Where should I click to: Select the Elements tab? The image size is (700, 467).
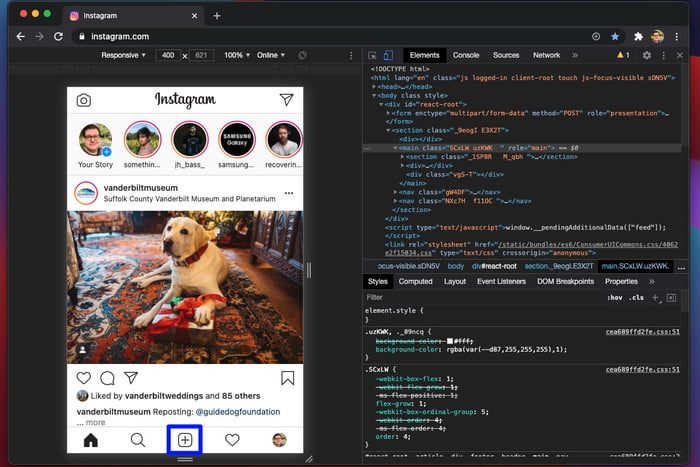pyautogui.click(x=425, y=55)
